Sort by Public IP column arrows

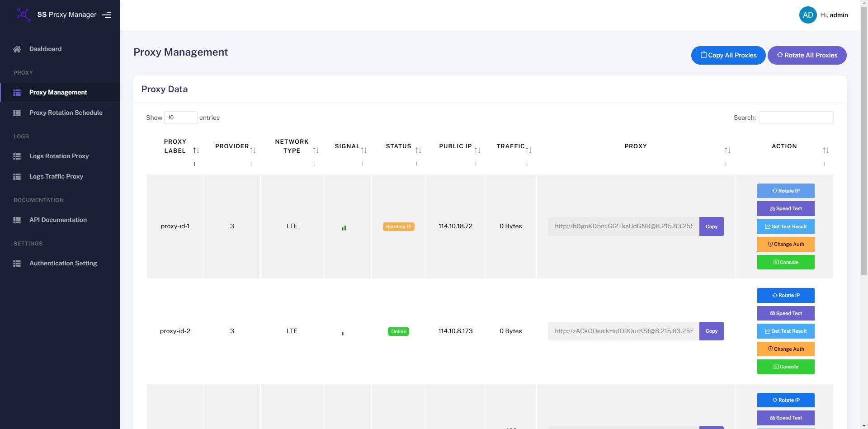[x=477, y=150]
